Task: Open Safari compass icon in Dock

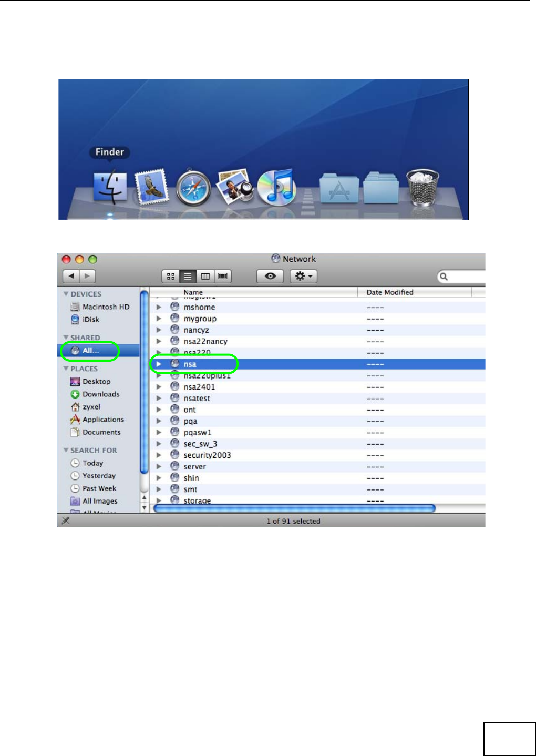Action: (193, 188)
